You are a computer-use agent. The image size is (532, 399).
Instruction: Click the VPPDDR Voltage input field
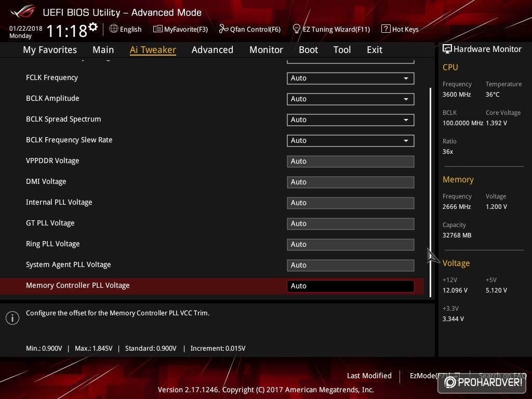click(351, 162)
